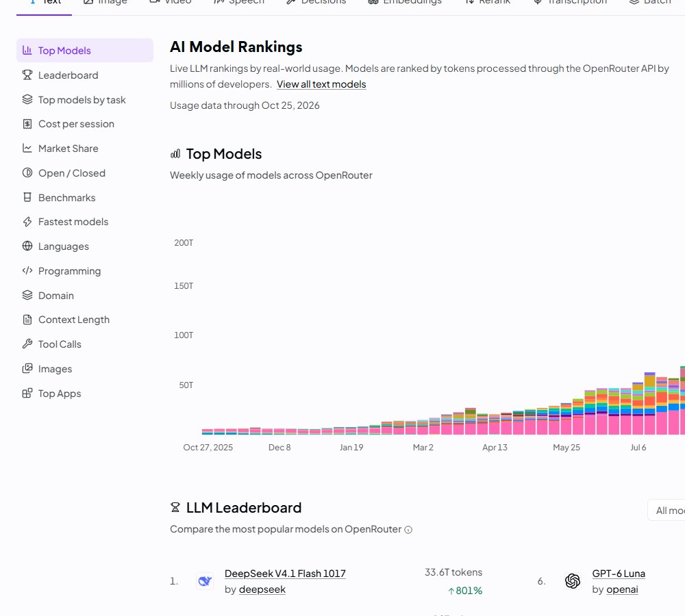Image resolution: width=685 pixels, height=616 pixels.
Task: Visit the openai author link
Action: click(622, 589)
